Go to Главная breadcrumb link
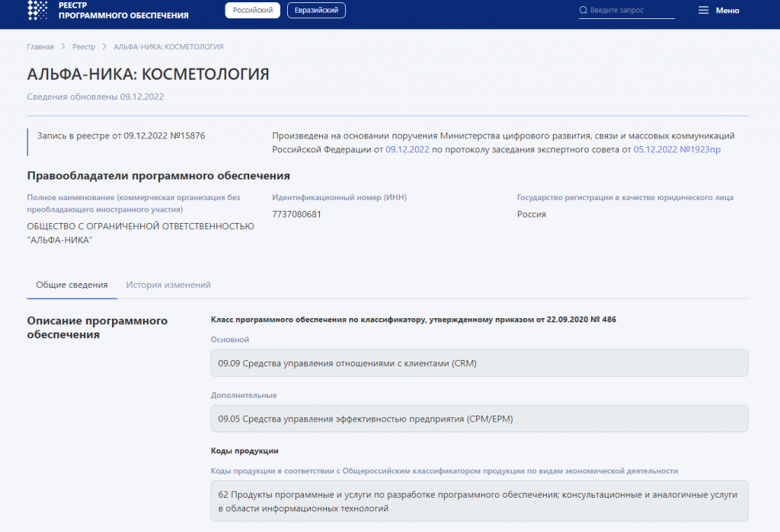This screenshot has height=532, width=780. [x=40, y=46]
